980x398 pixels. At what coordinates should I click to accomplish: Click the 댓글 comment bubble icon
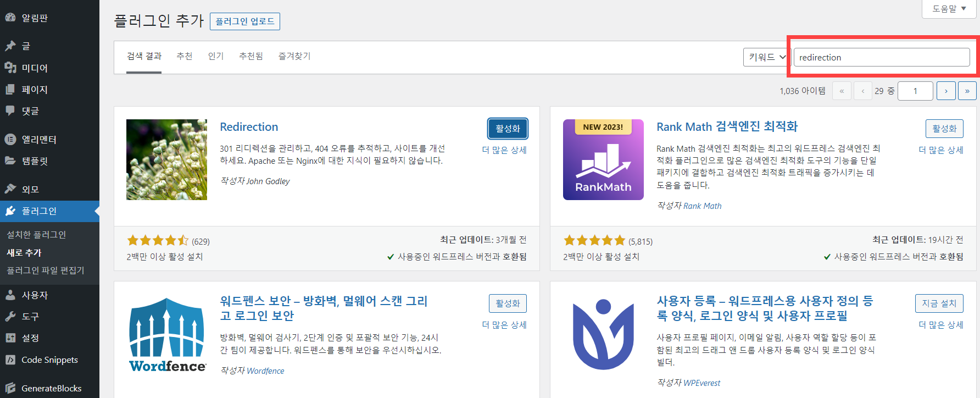10,110
